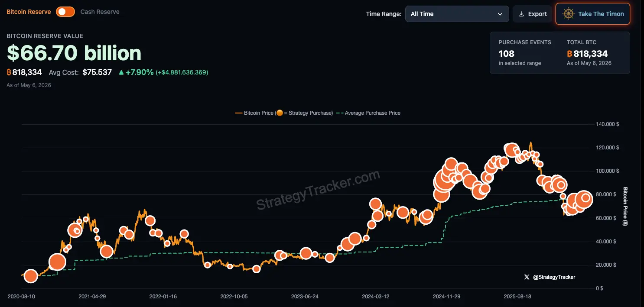This screenshot has height=307, width=644.
Task: Click the 2024-11-29 x-axis date label
Action: coord(447,297)
